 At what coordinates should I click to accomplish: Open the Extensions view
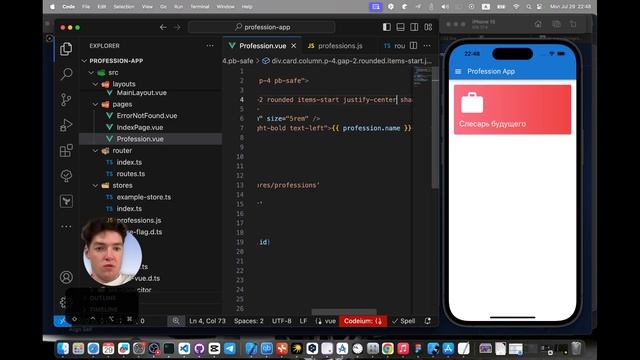pos(66,150)
